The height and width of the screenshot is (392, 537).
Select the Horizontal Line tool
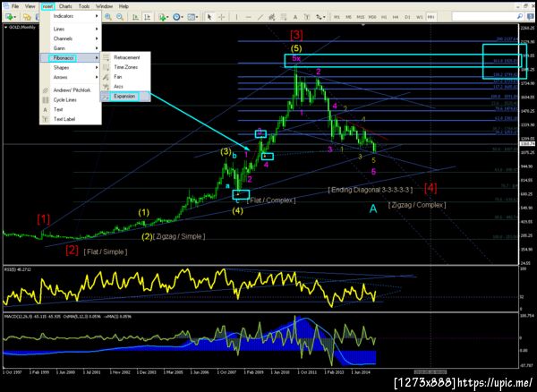click(x=248, y=17)
